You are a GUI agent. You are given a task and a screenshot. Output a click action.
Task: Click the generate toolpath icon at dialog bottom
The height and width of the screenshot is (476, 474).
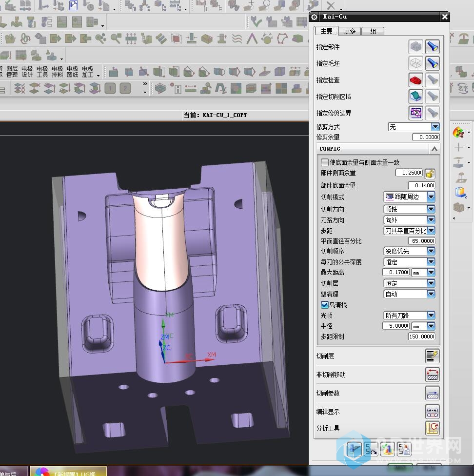[x=355, y=449]
